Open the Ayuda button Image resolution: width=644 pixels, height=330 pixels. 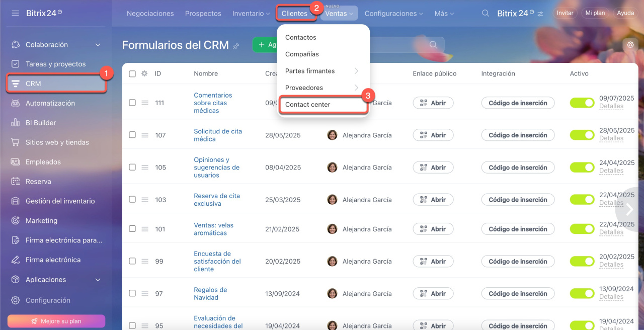[x=625, y=13]
